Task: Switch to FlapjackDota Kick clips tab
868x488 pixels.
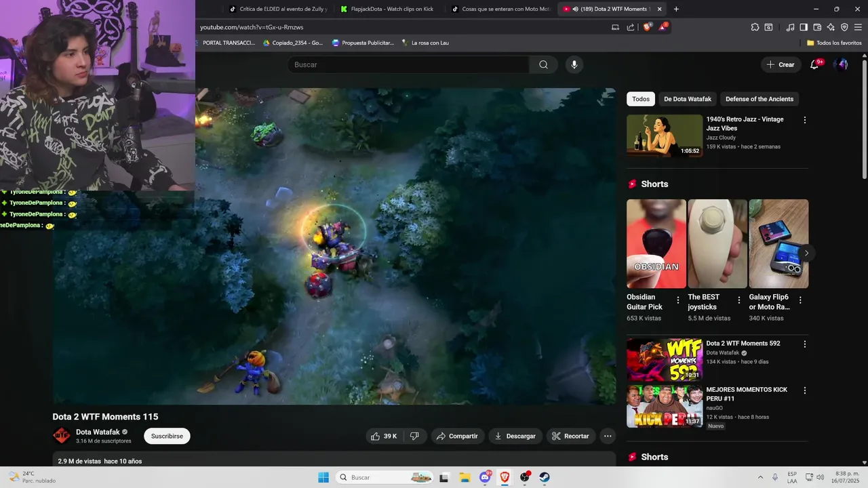Action: point(389,9)
